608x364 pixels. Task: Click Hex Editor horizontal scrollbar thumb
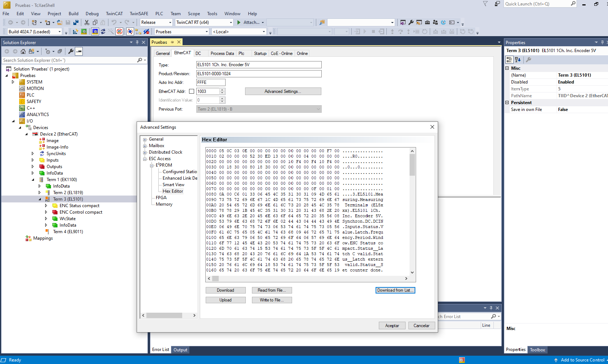tap(215, 279)
